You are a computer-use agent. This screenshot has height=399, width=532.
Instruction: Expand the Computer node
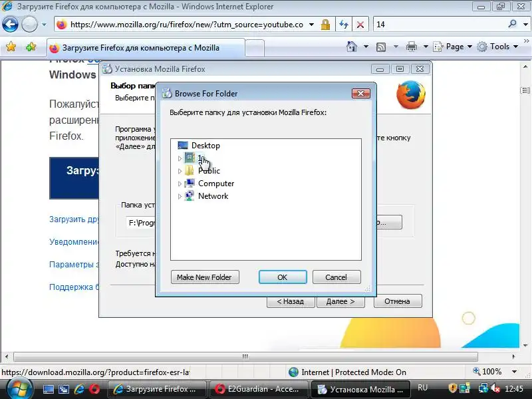pyautogui.click(x=180, y=184)
